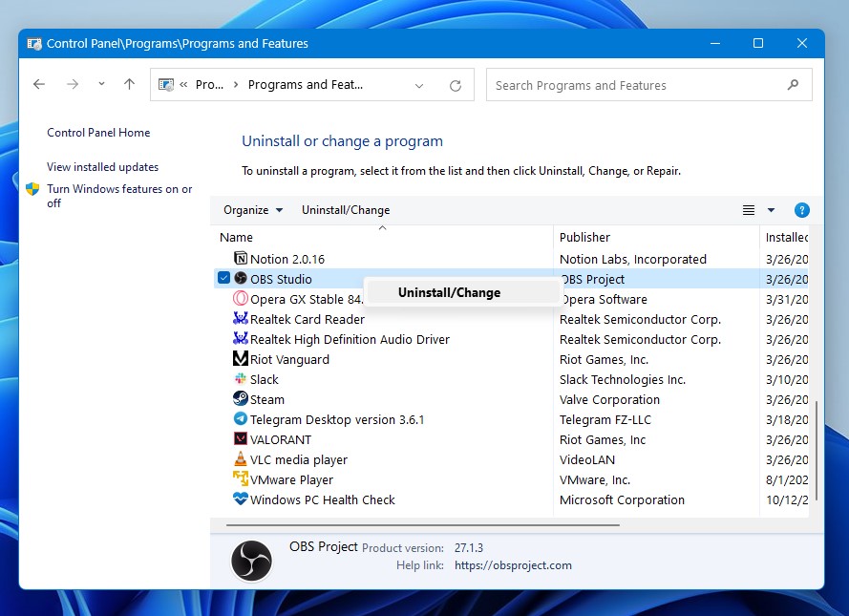
Task: Click the Programs and Feat... breadcrumb
Action: pyautogui.click(x=306, y=84)
